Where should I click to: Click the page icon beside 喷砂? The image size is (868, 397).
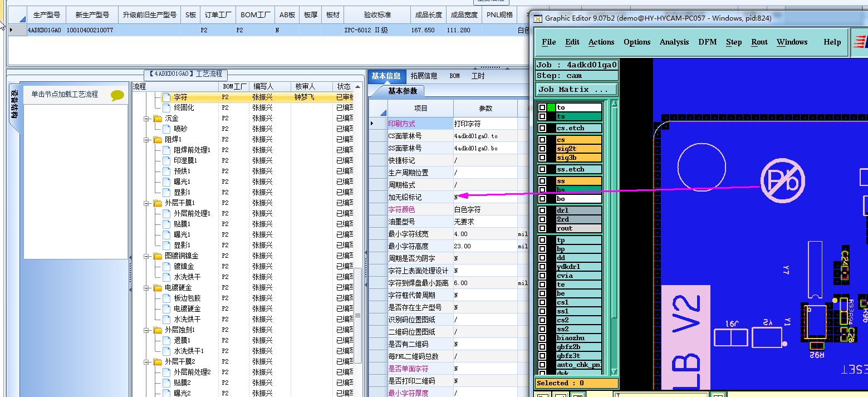click(x=166, y=129)
